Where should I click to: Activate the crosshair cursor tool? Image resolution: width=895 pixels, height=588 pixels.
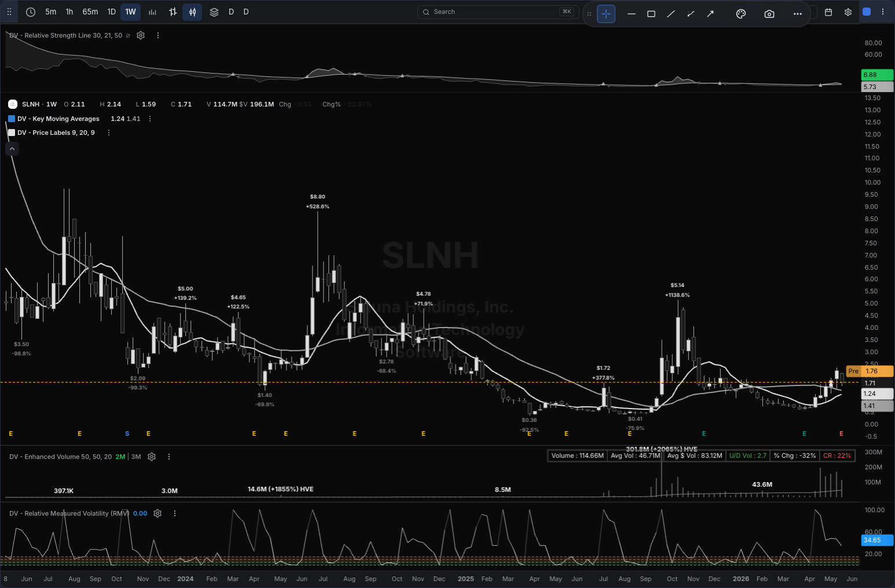[x=606, y=14]
